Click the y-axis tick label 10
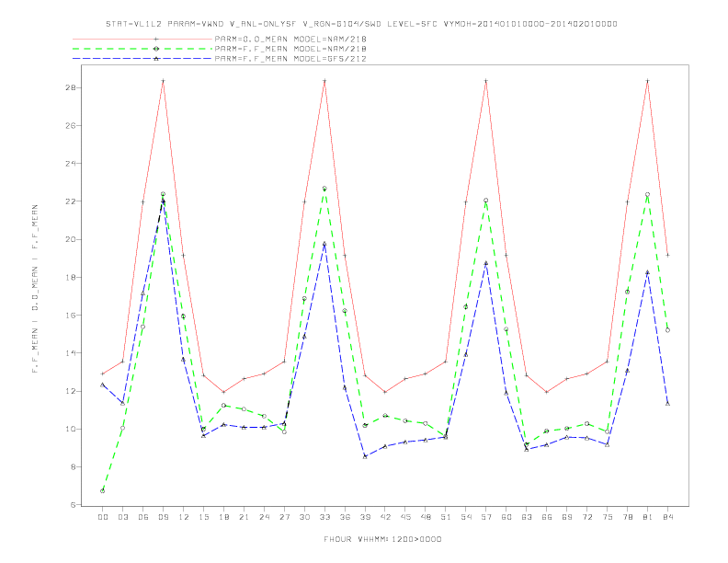728x563 pixels. [70, 429]
